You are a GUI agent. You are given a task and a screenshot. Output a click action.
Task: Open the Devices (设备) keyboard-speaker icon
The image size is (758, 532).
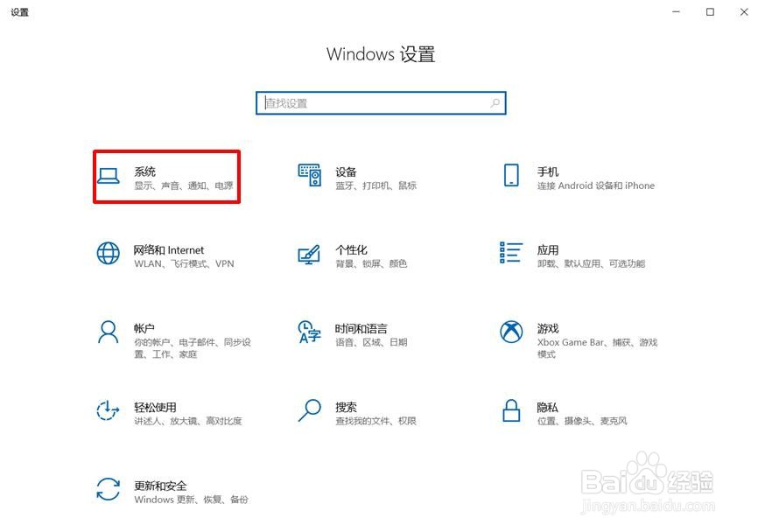coord(309,175)
